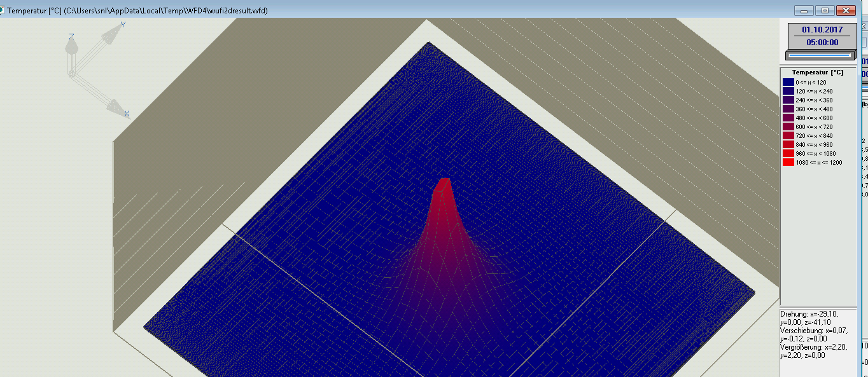Click the Z axis arrow of the orientation gizmo

coord(72,46)
